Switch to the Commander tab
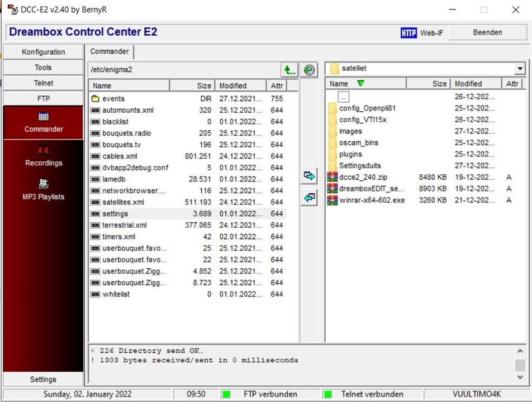 (x=110, y=51)
